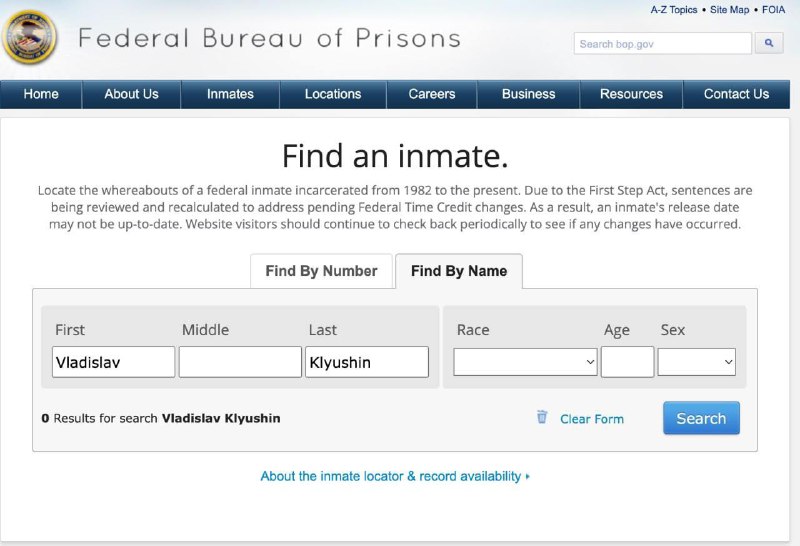Click the Clear Form link
The width and height of the screenshot is (800, 546).
(592, 419)
